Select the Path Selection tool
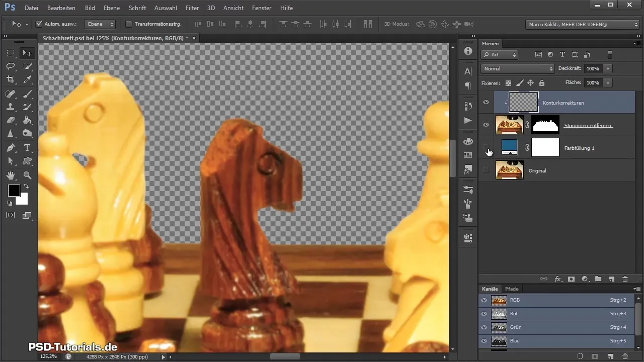644x362 pixels. [x=11, y=161]
